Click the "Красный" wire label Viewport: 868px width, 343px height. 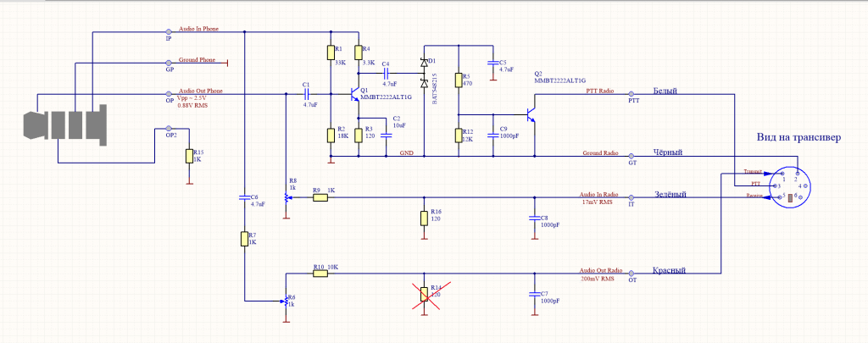tap(669, 270)
